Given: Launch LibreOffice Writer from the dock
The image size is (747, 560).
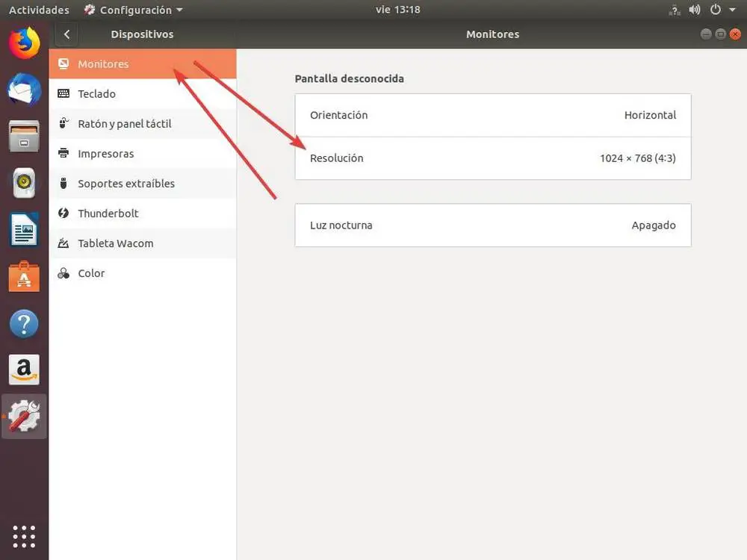Looking at the screenshot, I should pyautogui.click(x=24, y=229).
